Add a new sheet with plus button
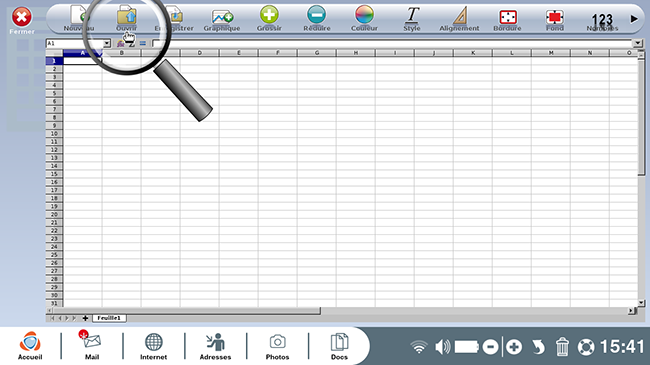 [85, 318]
